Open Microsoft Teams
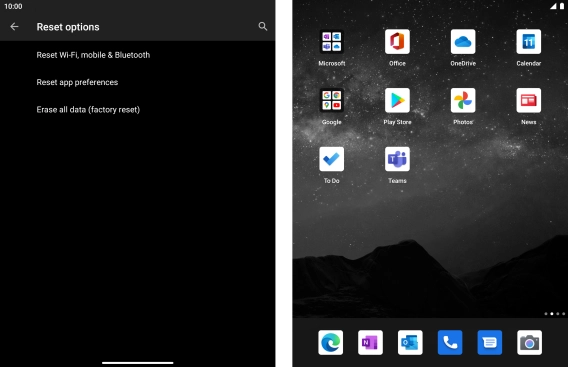This screenshot has width=568, height=367. [397, 159]
